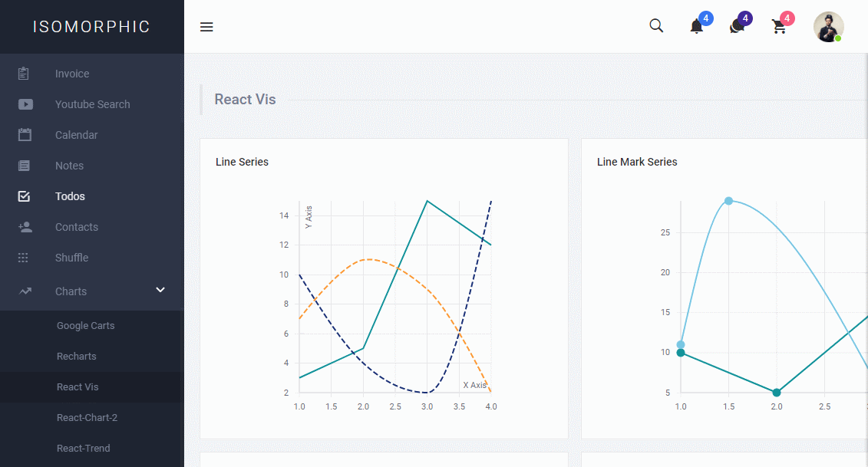Select the React Vis submenu item
The image size is (868, 467).
pyautogui.click(x=78, y=386)
